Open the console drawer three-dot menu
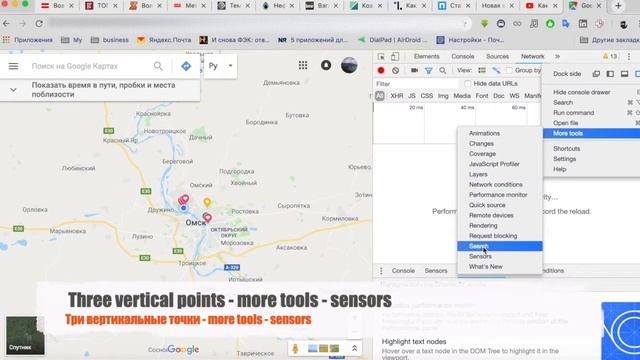The image size is (640, 360). click(x=381, y=271)
